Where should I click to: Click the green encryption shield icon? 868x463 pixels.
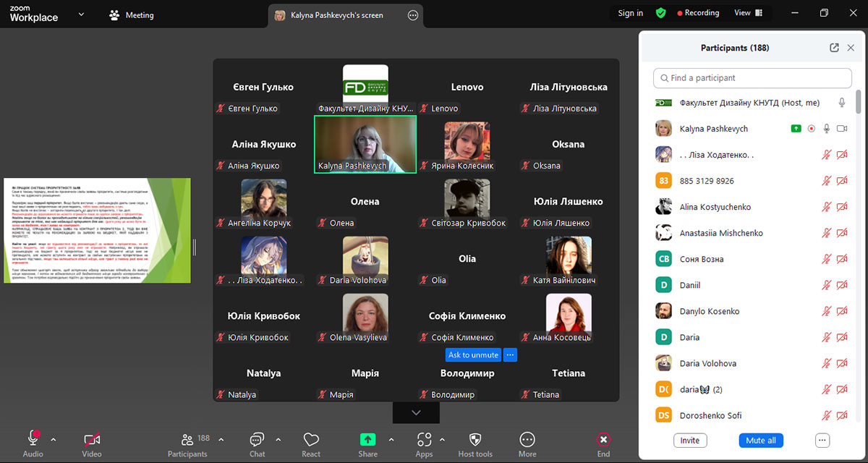point(661,13)
